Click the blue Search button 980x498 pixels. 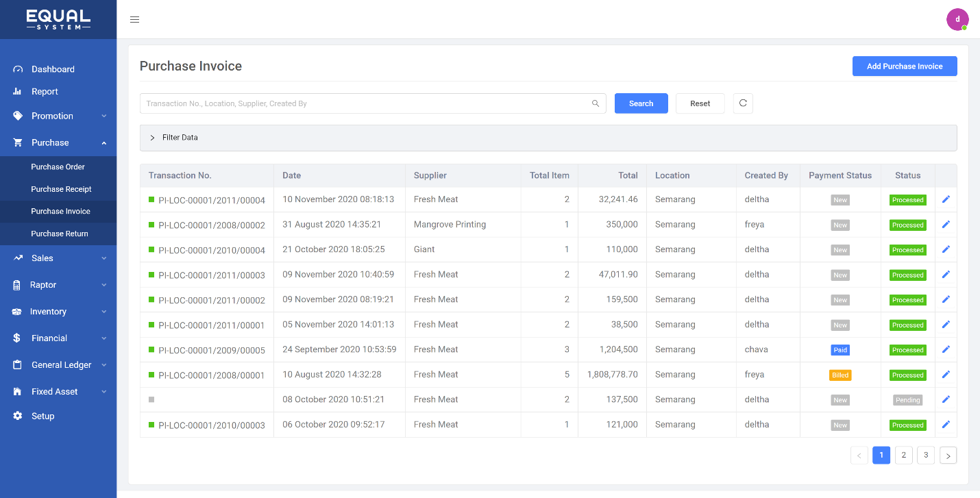641,103
